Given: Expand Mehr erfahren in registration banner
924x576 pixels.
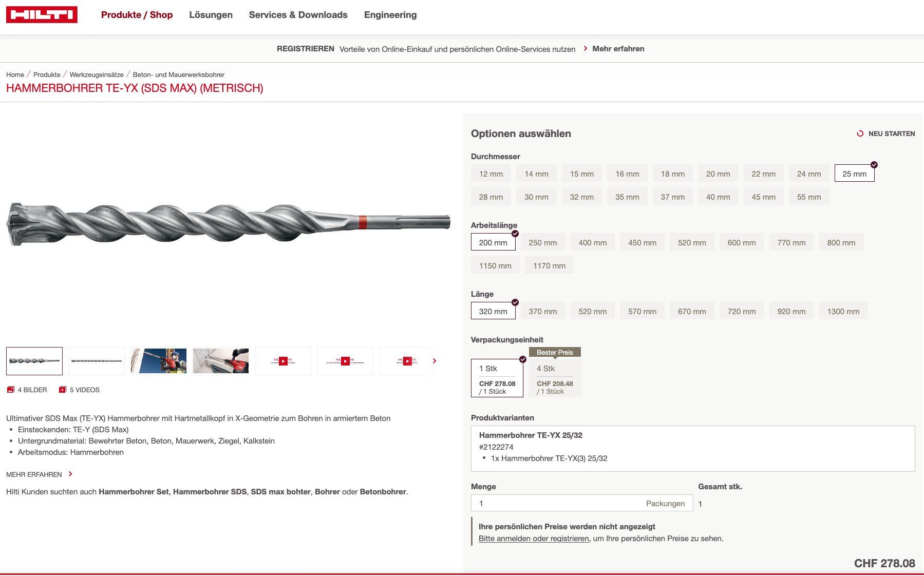Looking at the screenshot, I should point(618,49).
